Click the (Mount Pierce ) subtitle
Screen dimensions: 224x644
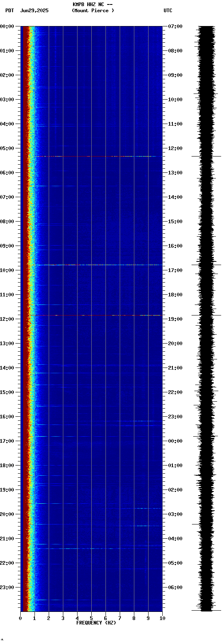coord(93,11)
